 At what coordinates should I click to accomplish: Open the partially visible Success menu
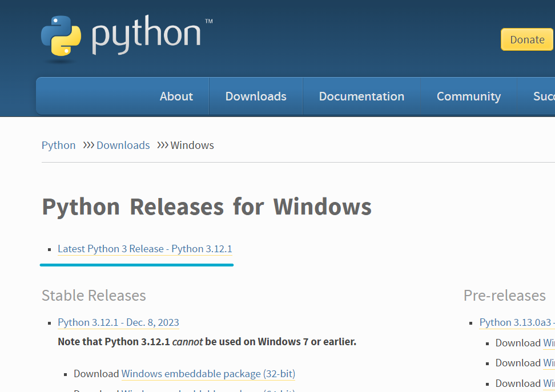(544, 96)
